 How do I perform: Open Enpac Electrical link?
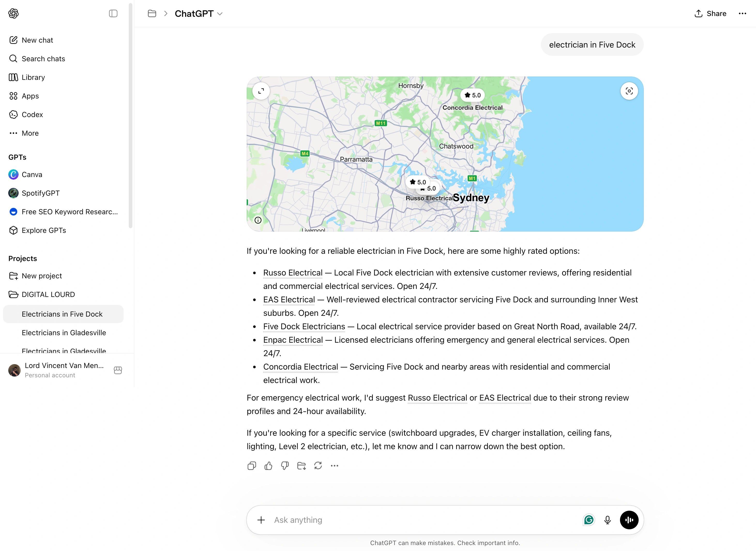[x=293, y=340]
